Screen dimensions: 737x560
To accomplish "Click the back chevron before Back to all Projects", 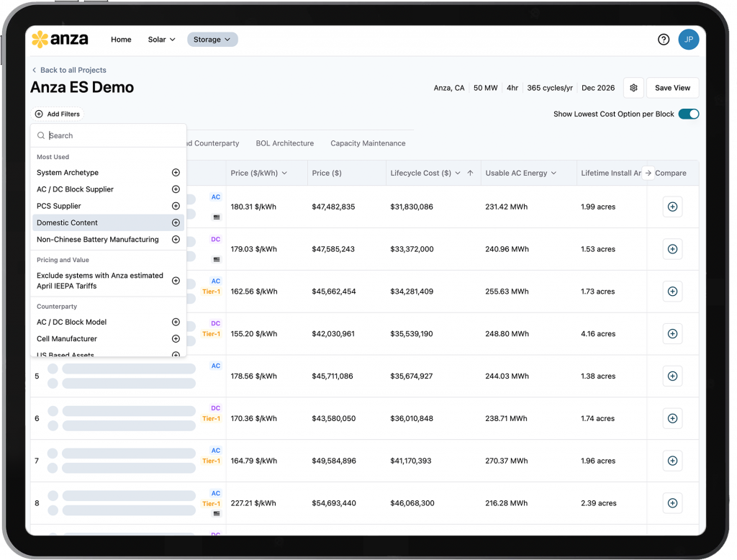I will coord(34,70).
